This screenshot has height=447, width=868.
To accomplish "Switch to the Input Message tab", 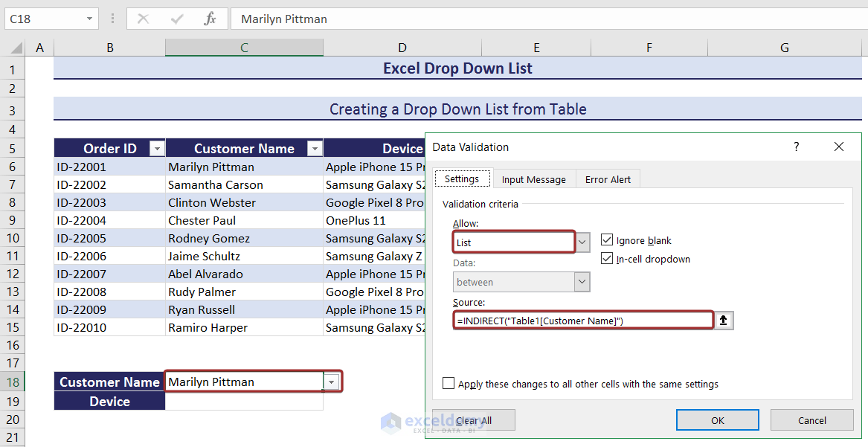I will pos(533,179).
